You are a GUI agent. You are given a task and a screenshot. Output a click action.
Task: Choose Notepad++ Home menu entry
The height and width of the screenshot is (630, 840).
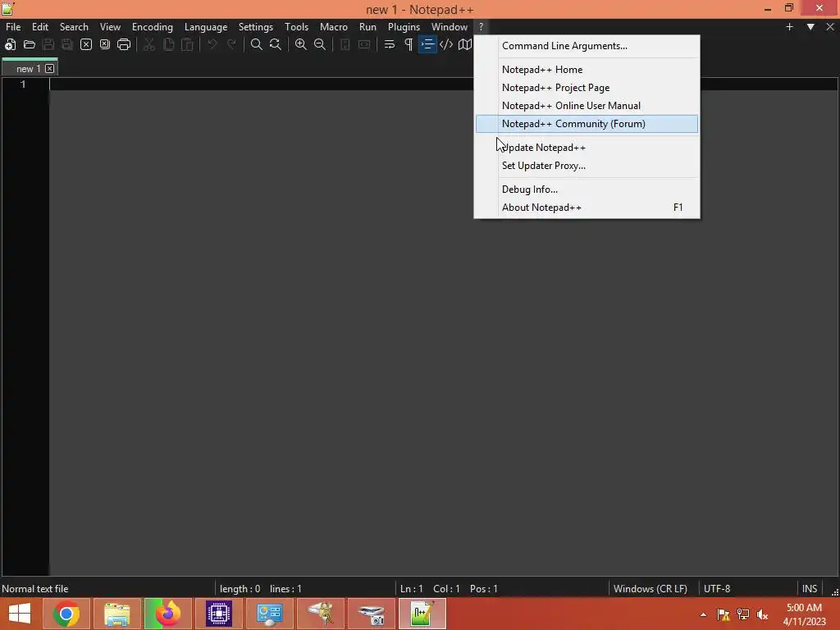pos(587,70)
